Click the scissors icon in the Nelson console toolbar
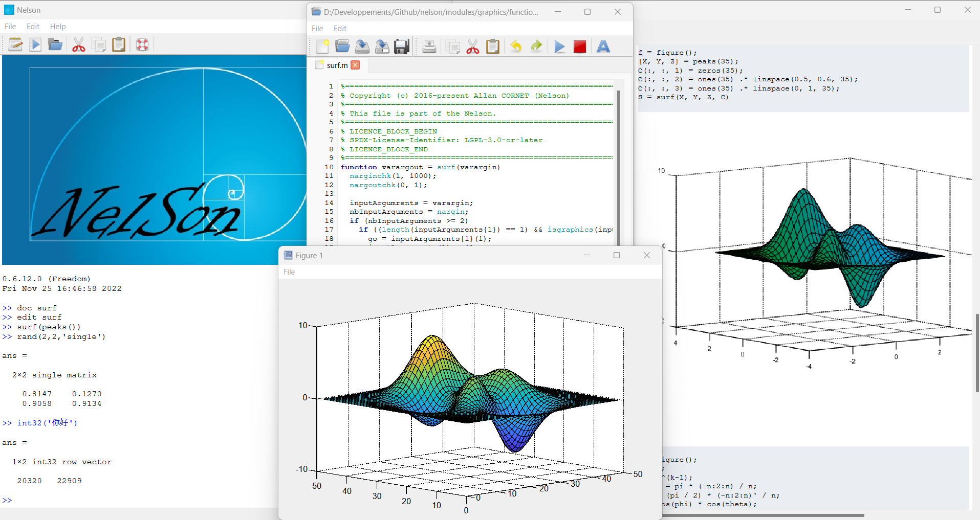 tap(78, 45)
